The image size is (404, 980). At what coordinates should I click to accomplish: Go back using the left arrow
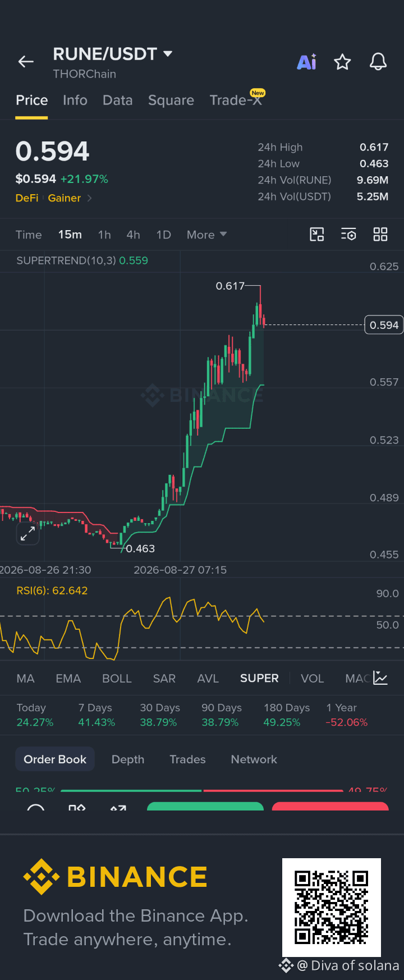point(26,62)
